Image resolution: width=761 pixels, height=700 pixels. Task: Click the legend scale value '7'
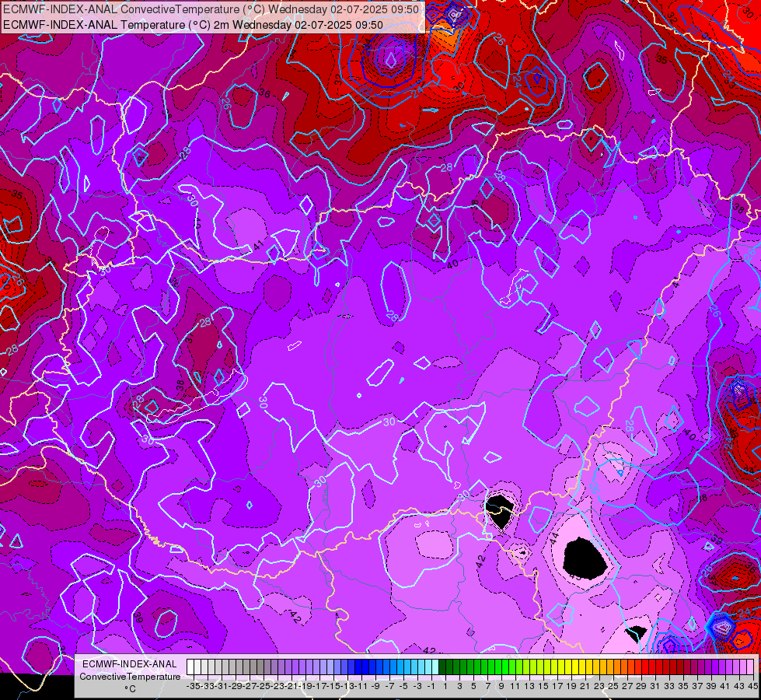pos(487,687)
